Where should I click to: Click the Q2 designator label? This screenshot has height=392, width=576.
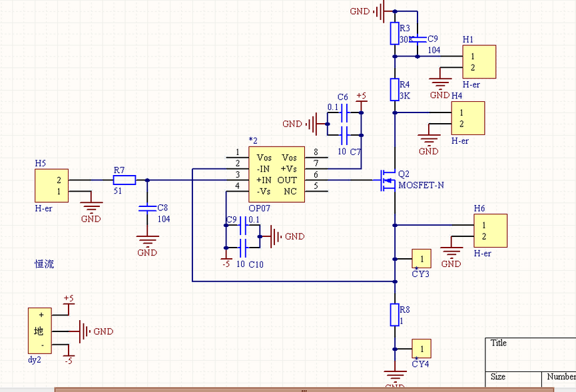tap(404, 174)
